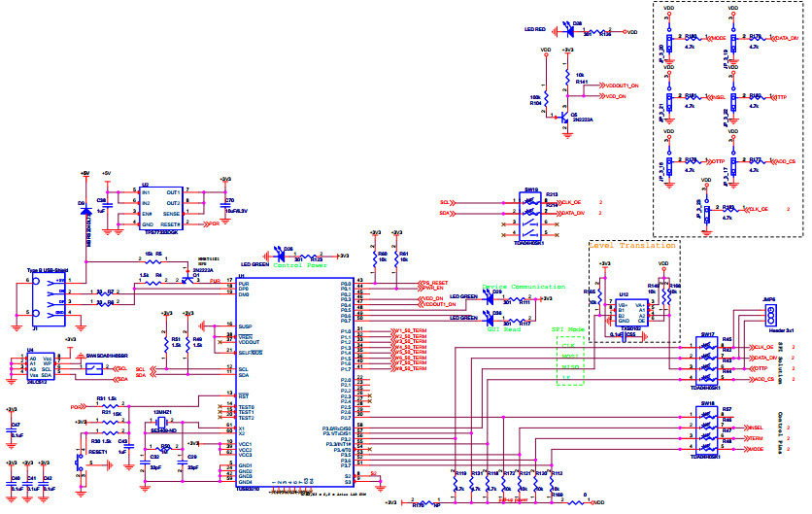Toggle the SW17 DIP switch block
The width and height of the screenshot is (812, 514).
[708, 364]
